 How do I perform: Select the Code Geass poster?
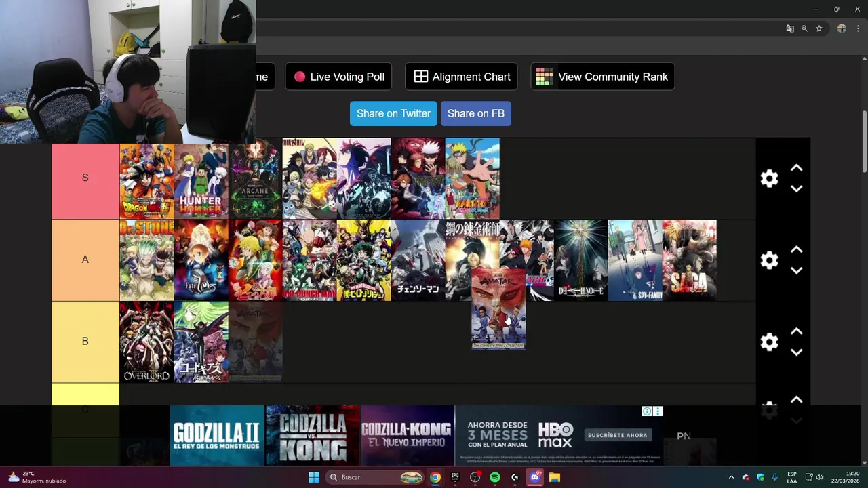[x=201, y=342]
